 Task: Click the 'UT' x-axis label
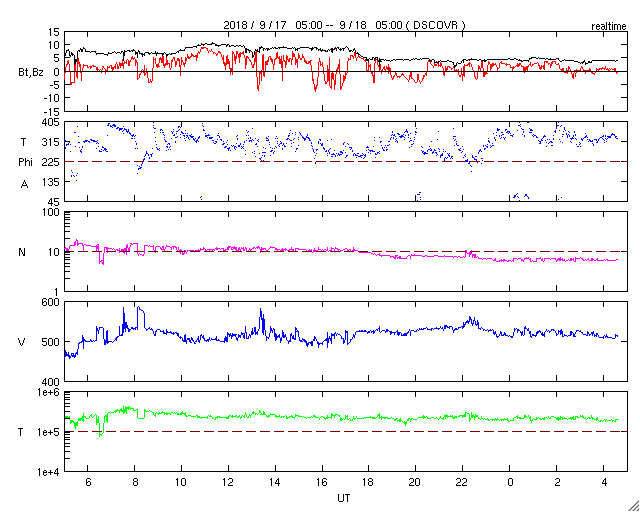[x=344, y=498]
